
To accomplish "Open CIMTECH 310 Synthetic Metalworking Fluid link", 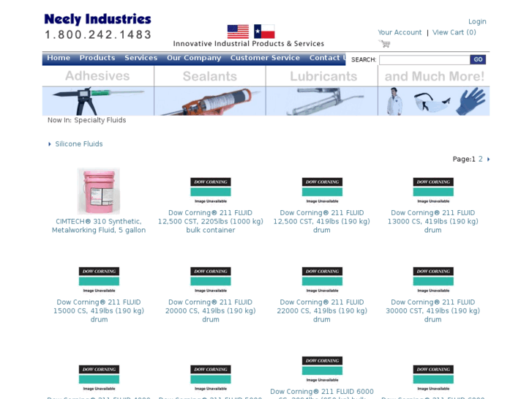I will (99, 225).
